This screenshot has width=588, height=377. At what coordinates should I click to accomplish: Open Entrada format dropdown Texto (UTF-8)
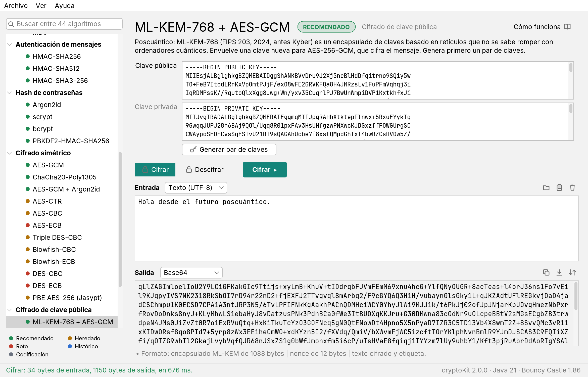[x=196, y=188]
